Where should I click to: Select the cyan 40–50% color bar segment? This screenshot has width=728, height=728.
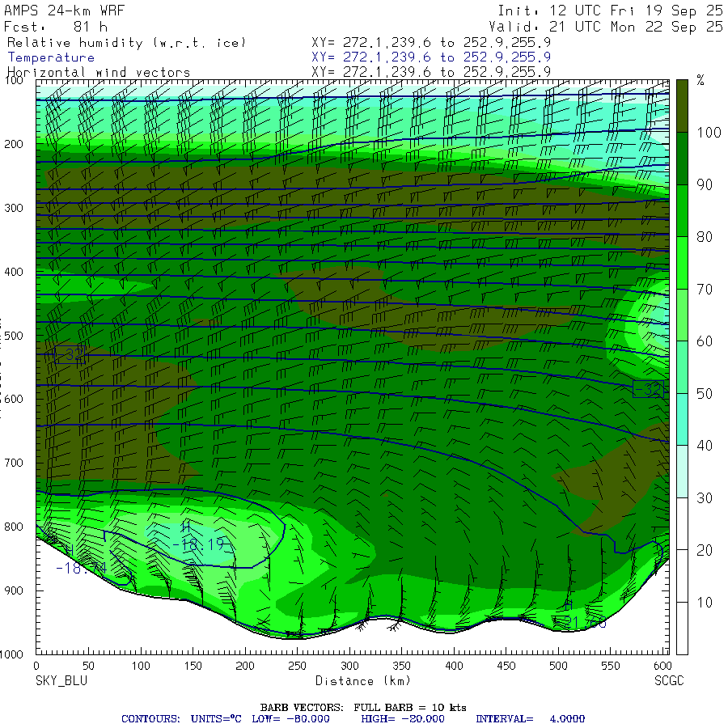(682, 419)
